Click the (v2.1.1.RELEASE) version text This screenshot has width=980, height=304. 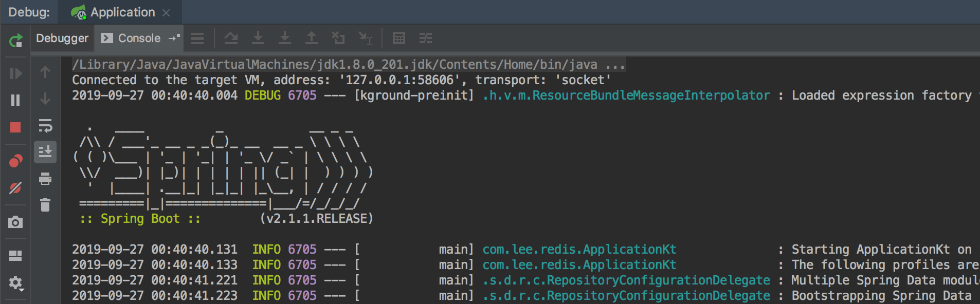click(317, 219)
